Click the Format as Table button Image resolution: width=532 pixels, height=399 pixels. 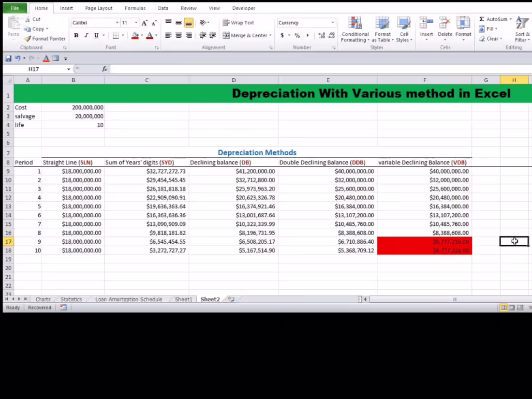(383, 29)
